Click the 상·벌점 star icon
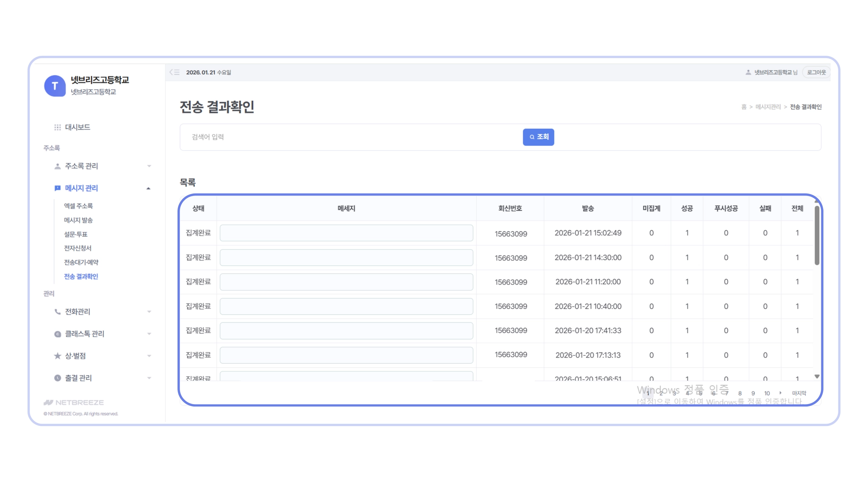This screenshot has height=488, width=868. pyautogui.click(x=58, y=356)
